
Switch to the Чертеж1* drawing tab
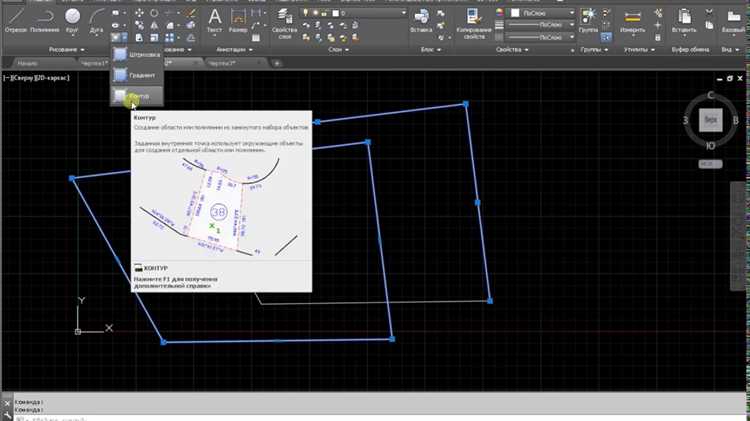tap(94, 63)
